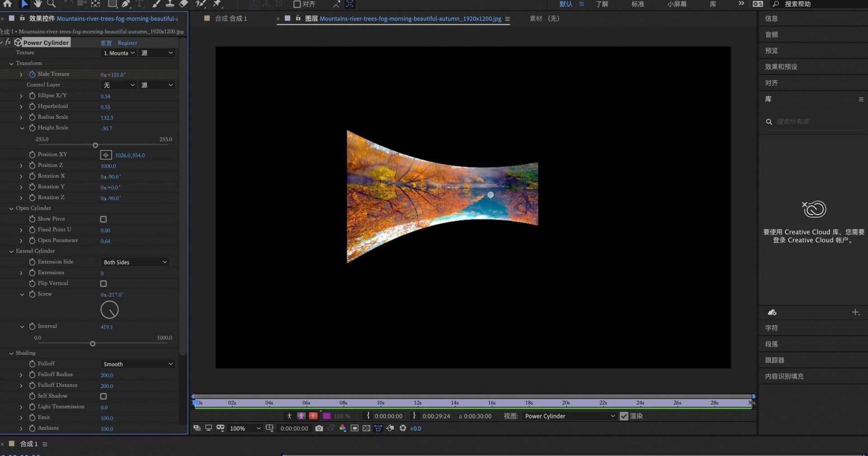Open the 效果和预设 panel
This screenshot has width=868, height=456.
pyautogui.click(x=781, y=67)
